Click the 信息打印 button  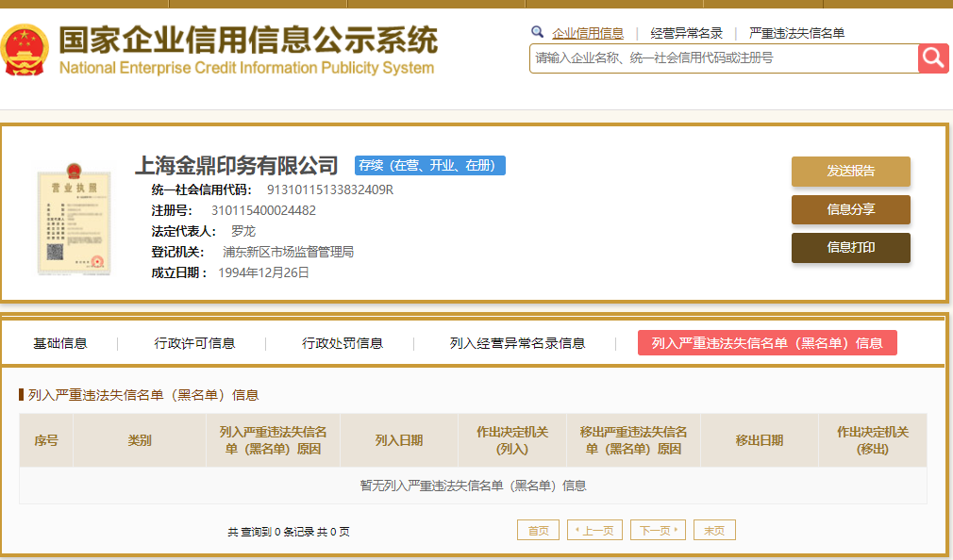point(851,248)
